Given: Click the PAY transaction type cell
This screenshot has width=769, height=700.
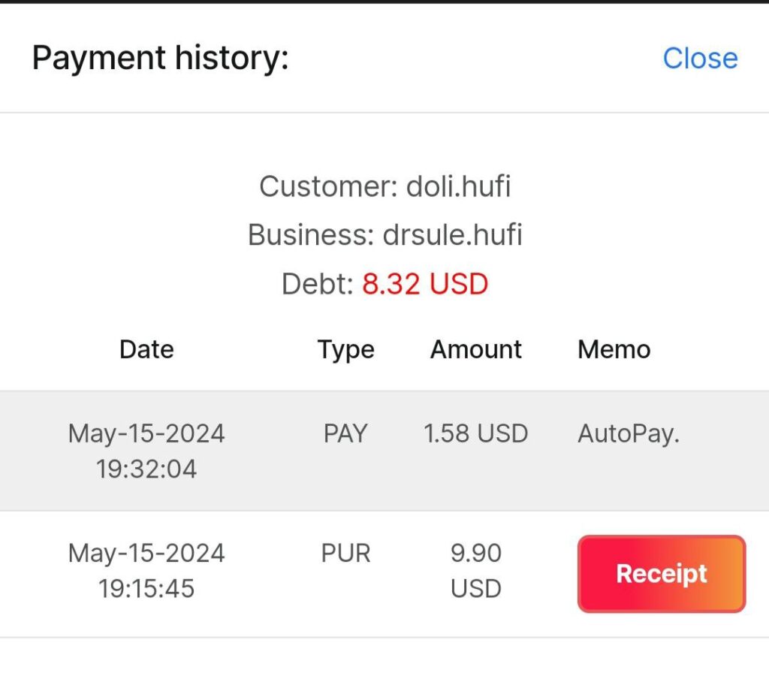Looking at the screenshot, I should pyautogui.click(x=345, y=433).
